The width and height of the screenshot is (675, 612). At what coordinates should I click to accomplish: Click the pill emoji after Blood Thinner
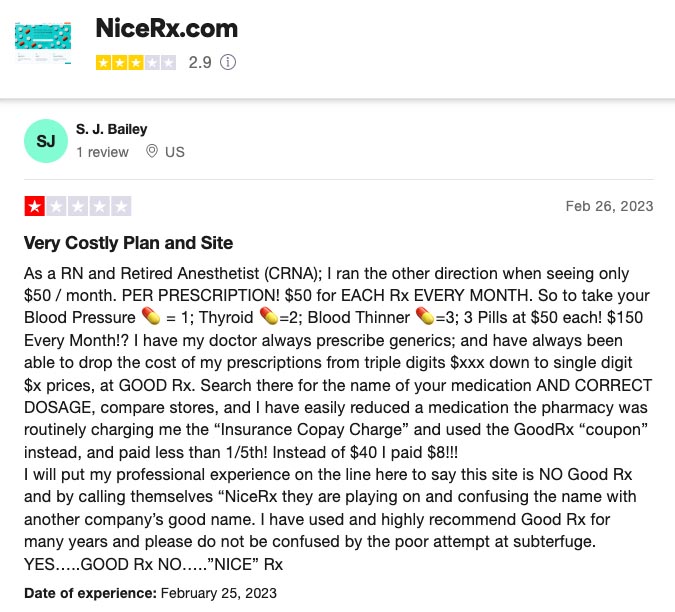[424, 317]
